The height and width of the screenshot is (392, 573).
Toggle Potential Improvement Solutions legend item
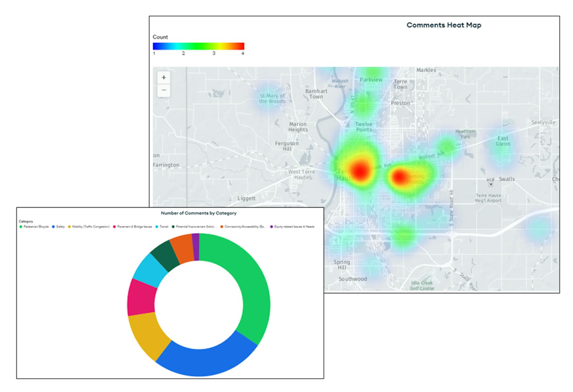[194, 227]
